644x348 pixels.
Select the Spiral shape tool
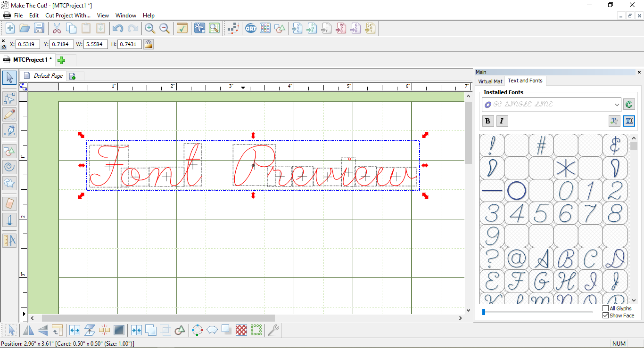[9, 166]
